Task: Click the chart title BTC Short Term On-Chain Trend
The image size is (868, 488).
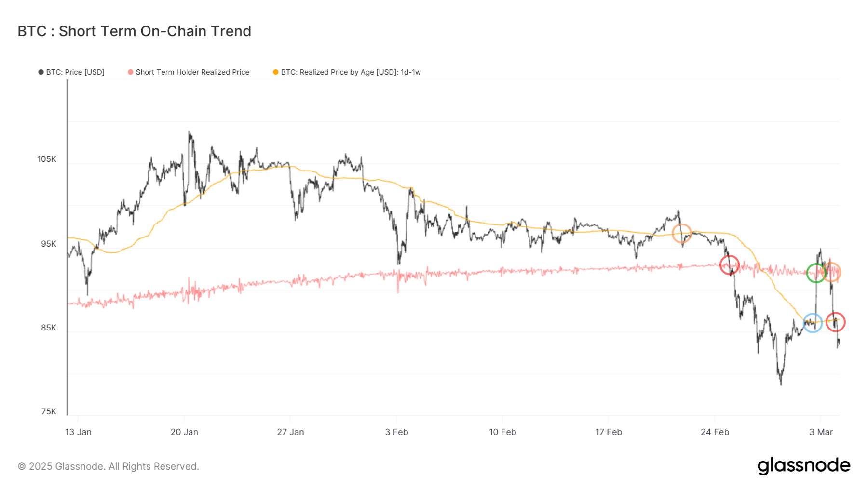Action: point(134,31)
